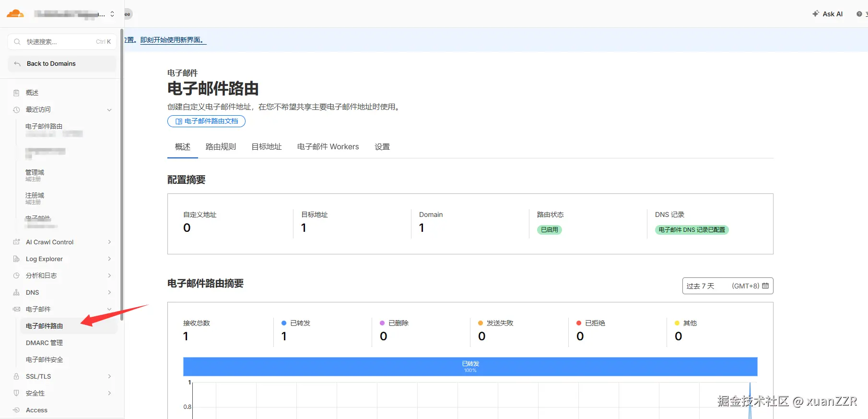Click the Ask AI sparkle icon

[815, 14]
